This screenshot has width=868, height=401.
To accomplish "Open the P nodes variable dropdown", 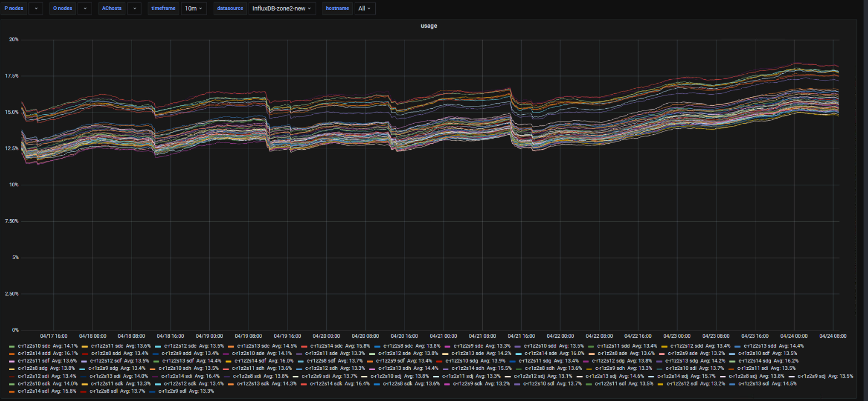I will tap(35, 8).
